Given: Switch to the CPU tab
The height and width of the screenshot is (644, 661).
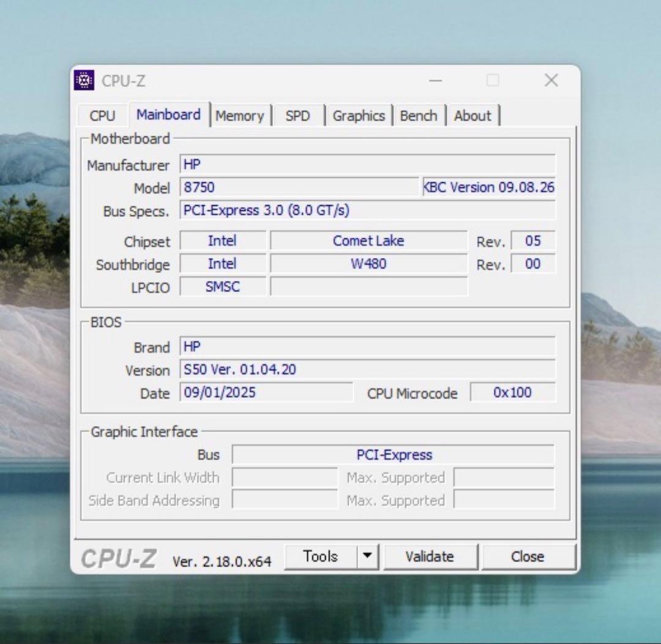Looking at the screenshot, I should click(102, 115).
